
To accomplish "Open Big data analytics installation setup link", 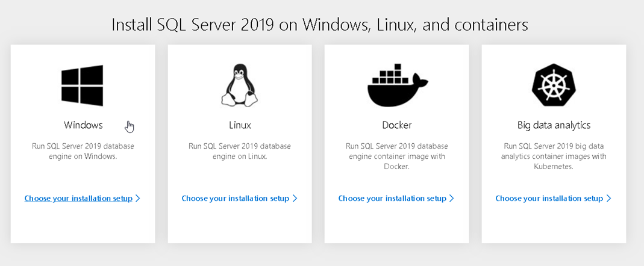I will coord(549,199).
